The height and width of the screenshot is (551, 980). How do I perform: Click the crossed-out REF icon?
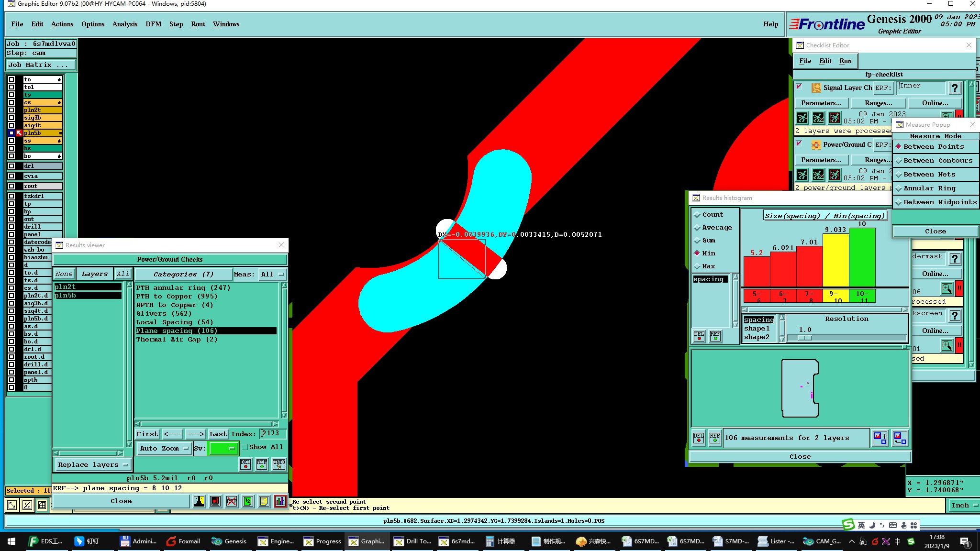(x=231, y=501)
